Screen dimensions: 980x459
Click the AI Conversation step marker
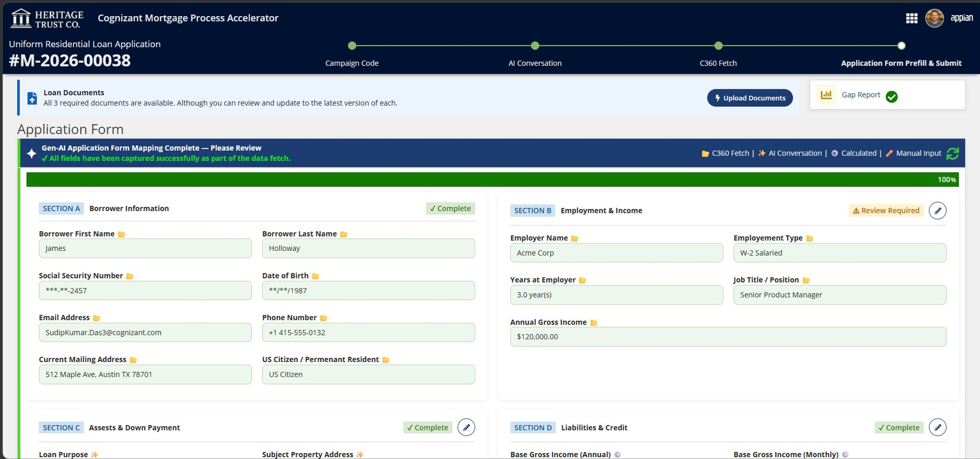[x=535, y=46]
